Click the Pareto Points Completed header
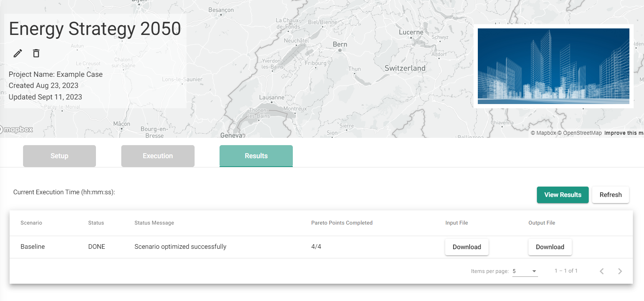Viewport: 644px width, 301px height. [342, 223]
